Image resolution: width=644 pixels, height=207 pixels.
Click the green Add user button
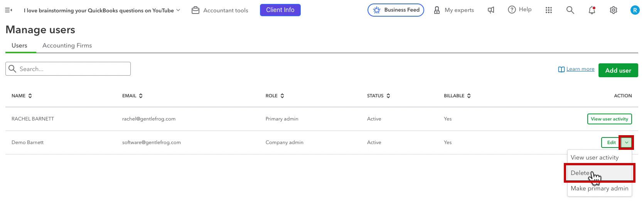pos(618,70)
